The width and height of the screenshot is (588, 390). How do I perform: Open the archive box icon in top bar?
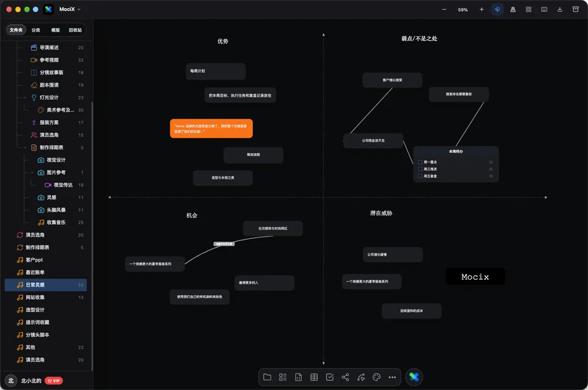[576, 9]
